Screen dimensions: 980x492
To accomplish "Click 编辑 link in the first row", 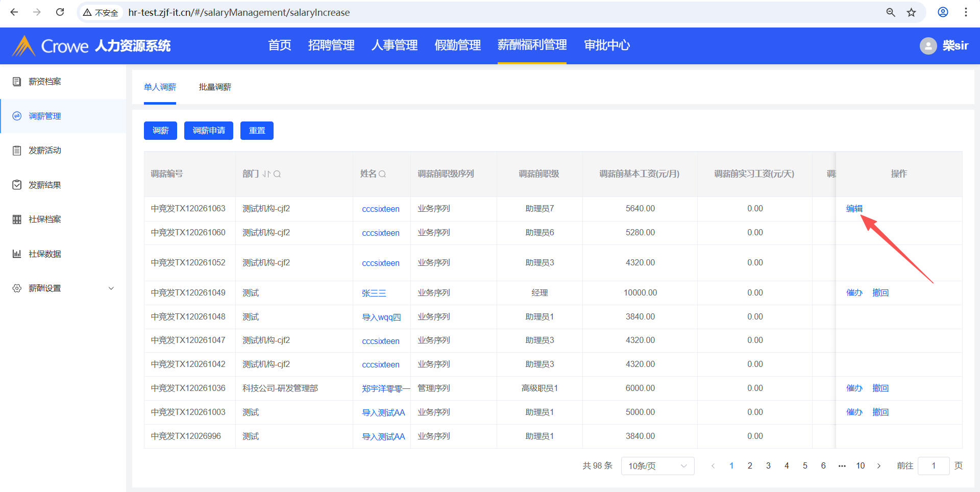I will 854,209.
